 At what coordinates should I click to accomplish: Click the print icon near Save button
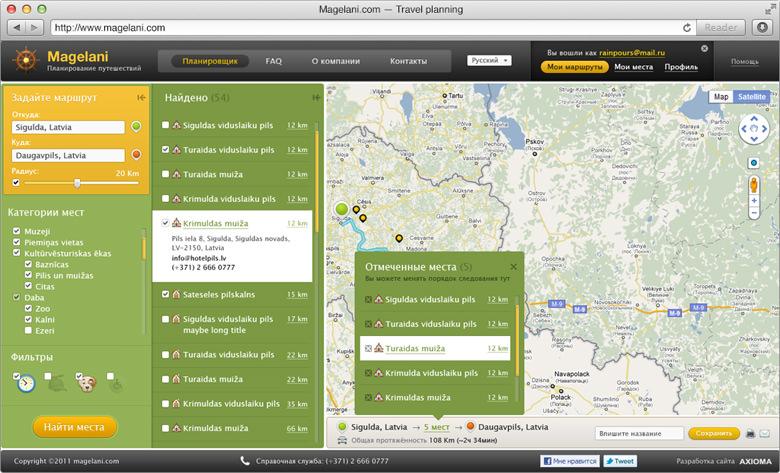[x=750, y=434]
